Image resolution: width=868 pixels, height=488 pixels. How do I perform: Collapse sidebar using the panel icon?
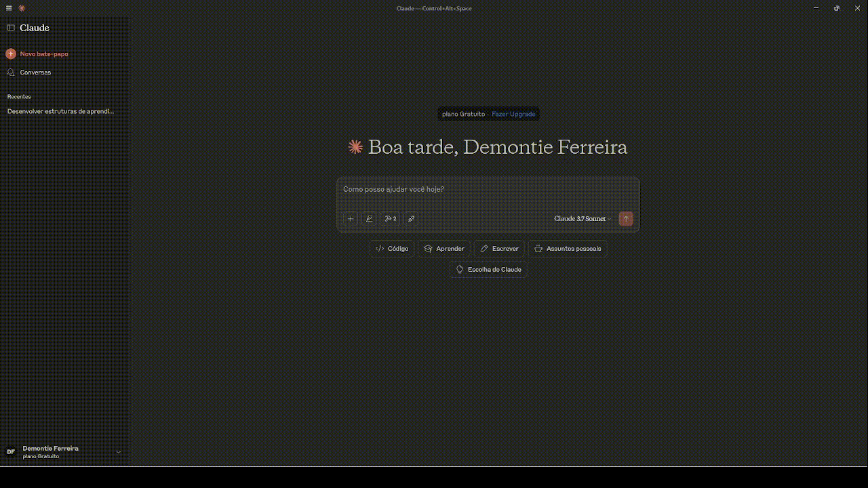[x=11, y=28]
